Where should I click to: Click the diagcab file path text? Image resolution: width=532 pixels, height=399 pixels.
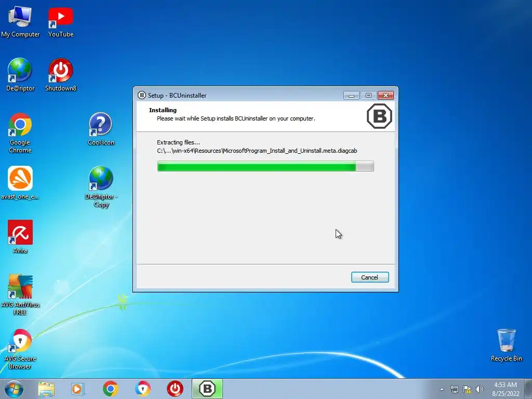pyautogui.click(x=257, y=151)
